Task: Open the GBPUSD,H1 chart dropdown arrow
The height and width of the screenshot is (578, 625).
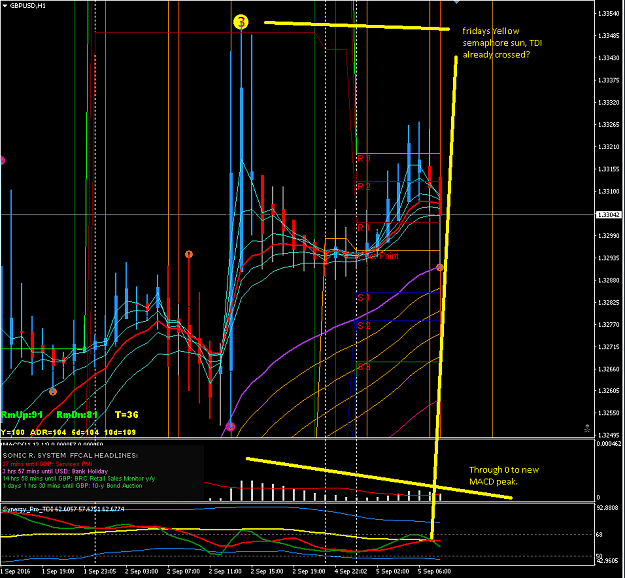Action: tap(5, 6)
